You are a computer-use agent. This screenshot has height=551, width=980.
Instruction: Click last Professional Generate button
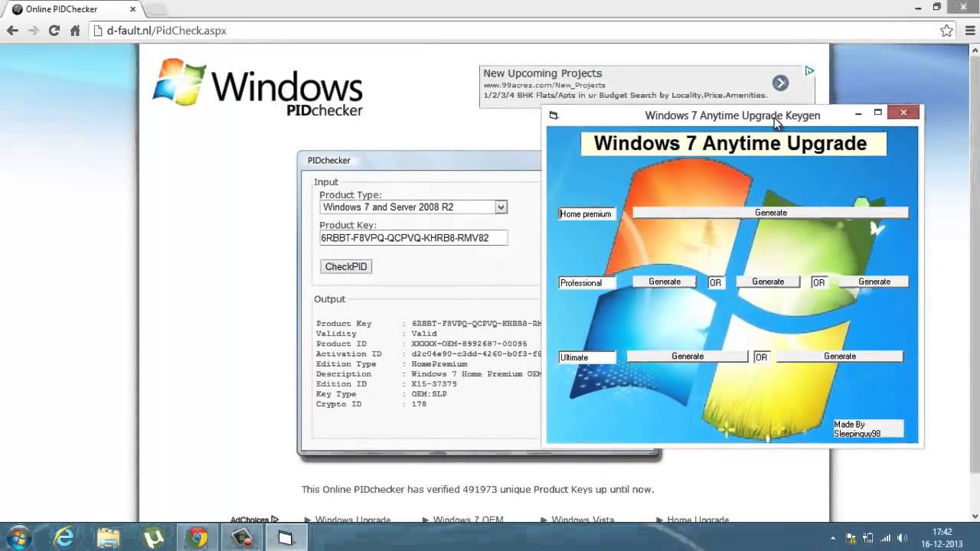coord(874,282)
